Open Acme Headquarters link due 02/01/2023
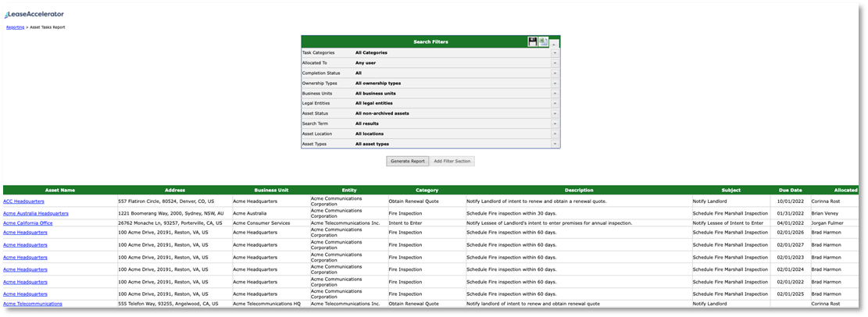The image size is (868, 317). click(26, 257)
